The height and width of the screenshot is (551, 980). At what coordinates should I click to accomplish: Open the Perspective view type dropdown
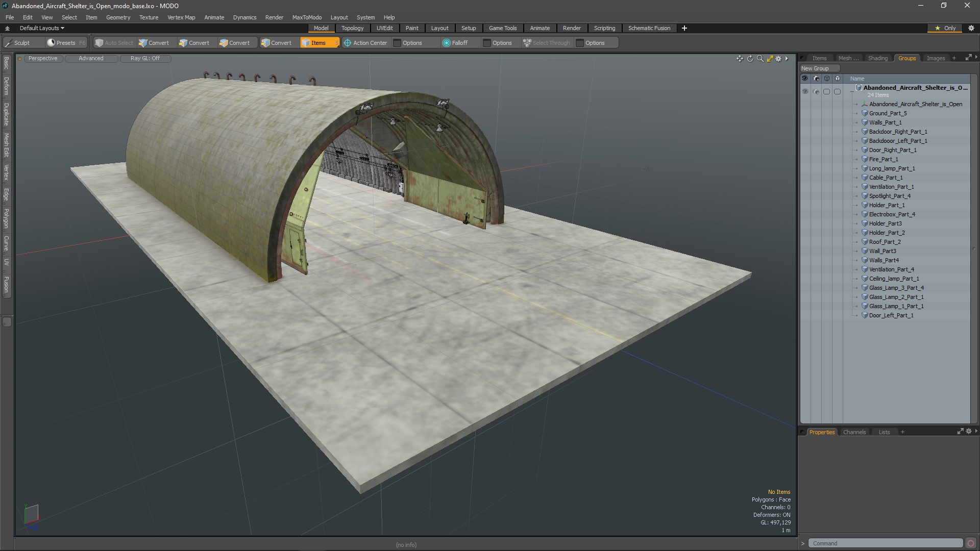pyautogui.click(x=43, y=58)
